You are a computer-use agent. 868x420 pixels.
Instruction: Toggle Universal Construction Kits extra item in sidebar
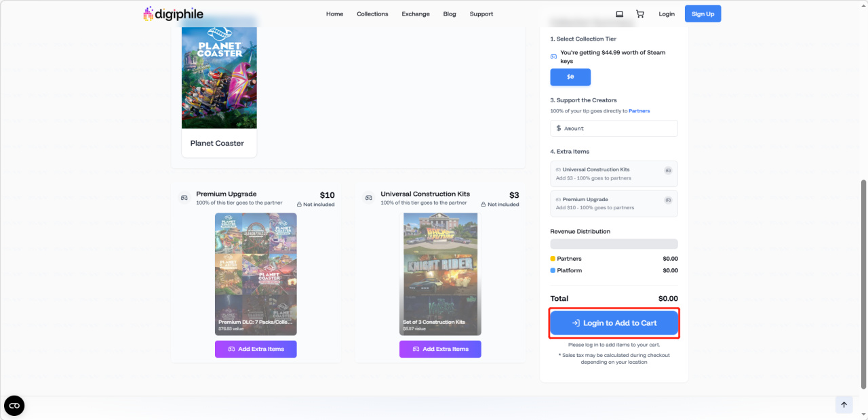(614, 173)
